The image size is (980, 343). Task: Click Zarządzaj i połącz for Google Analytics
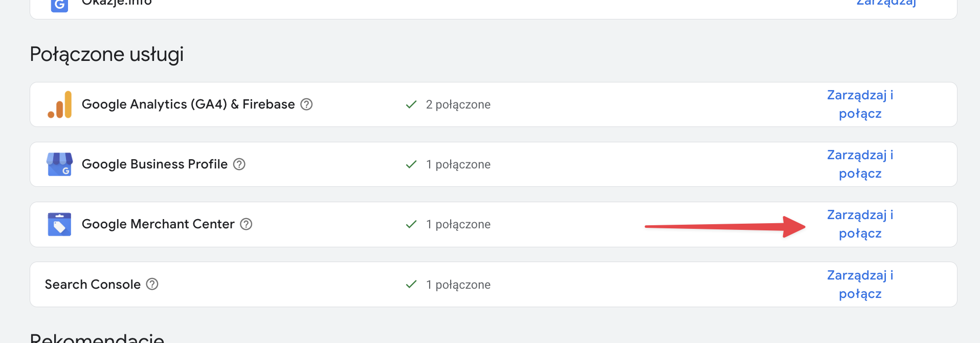[x=860, y=104]
